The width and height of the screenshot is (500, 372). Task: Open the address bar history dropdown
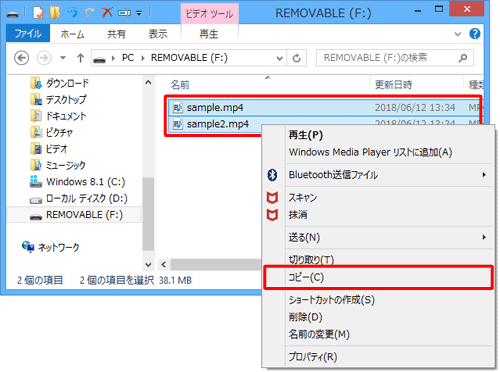[x=279, y=58]
